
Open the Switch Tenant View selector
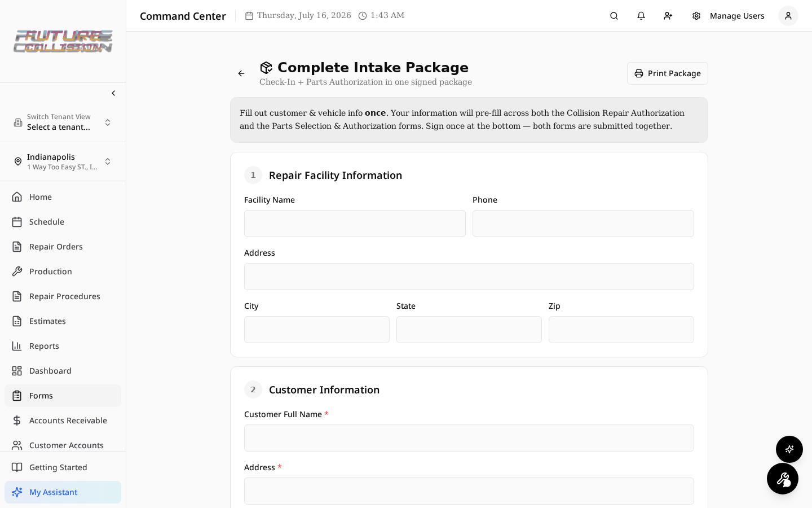tap(63, 122)
